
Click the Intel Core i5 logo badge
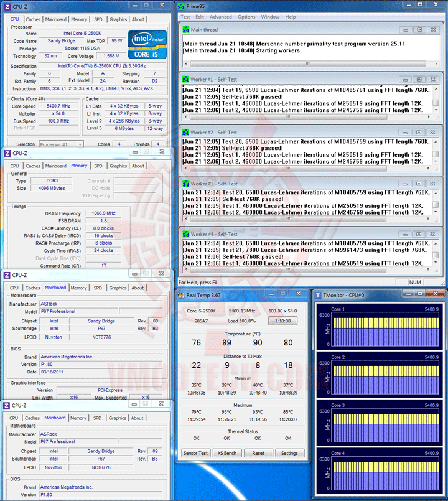tap(147, 44)
